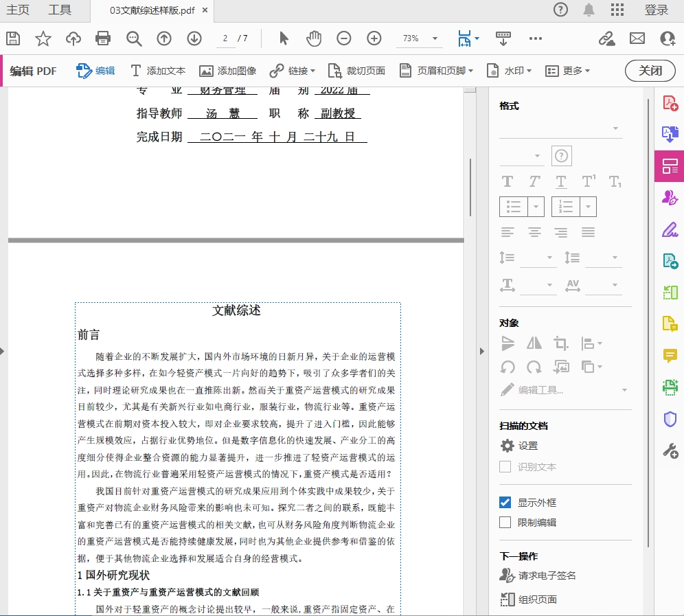Uncheck the 显示外框 checkbox
Screen dimensions: 684x616
[505, 502]
